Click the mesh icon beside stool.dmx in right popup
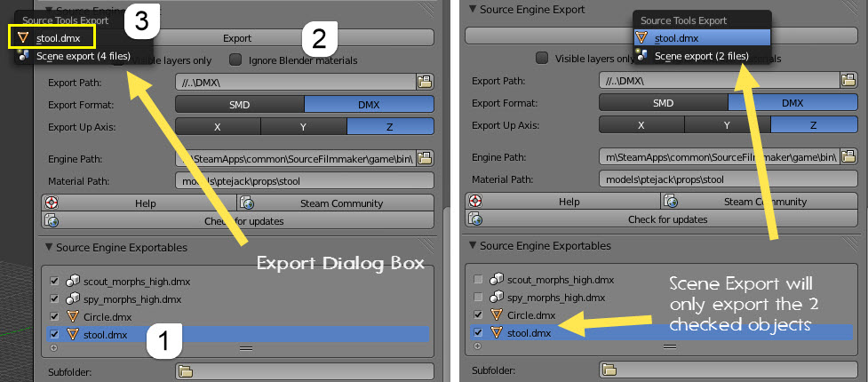Screen dimensions: 868x382 coord(642,38)
